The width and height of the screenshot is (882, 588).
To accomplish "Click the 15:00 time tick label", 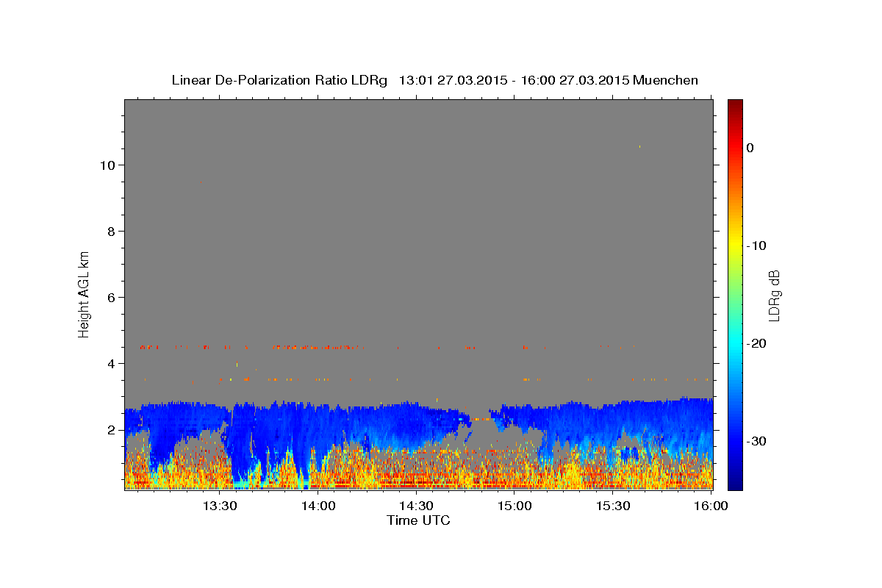I will point(514,506).
